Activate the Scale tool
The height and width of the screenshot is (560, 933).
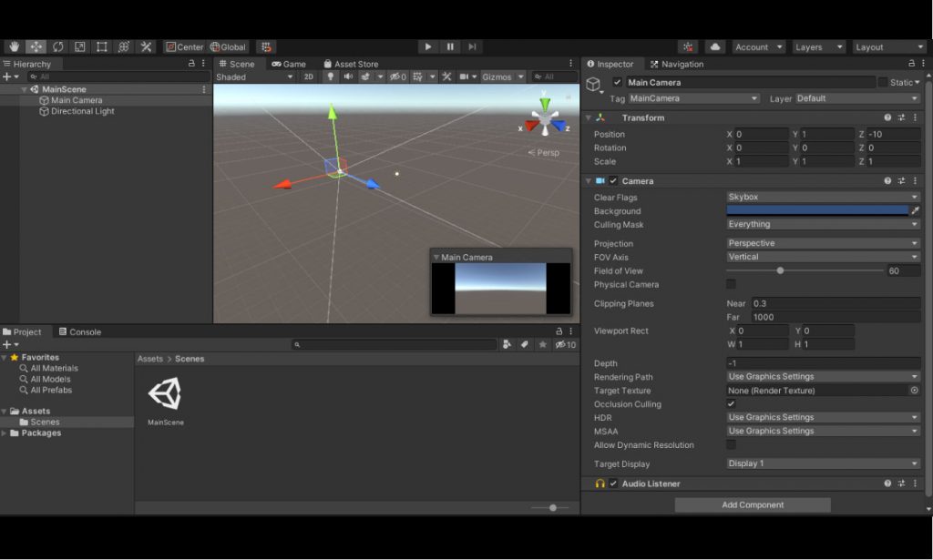pos(78,46)
